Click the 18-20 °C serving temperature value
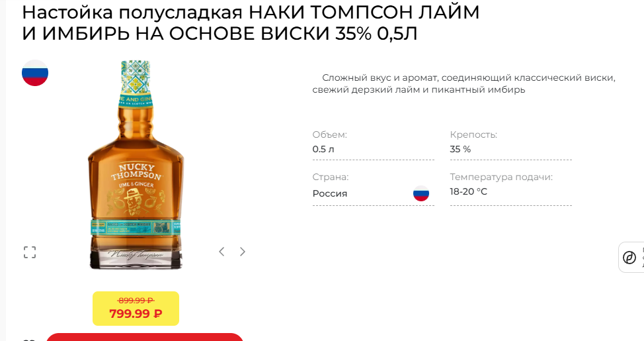The image size is (644, 341). [469, 191]
